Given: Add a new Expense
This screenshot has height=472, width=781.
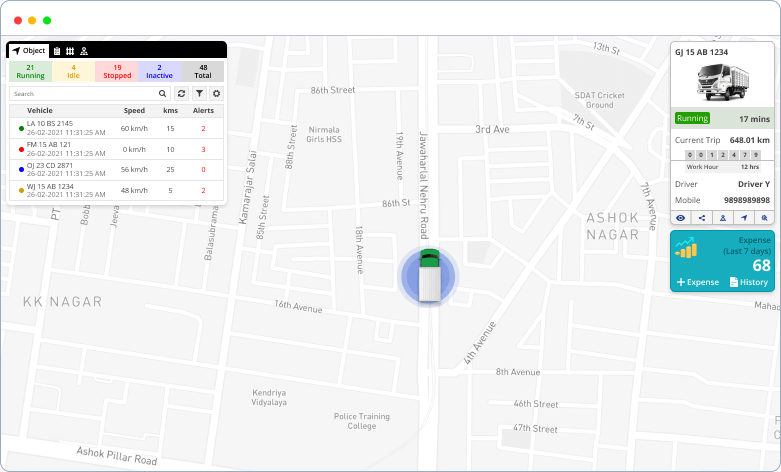Looking at the screenshot, I should click(698, 282).
